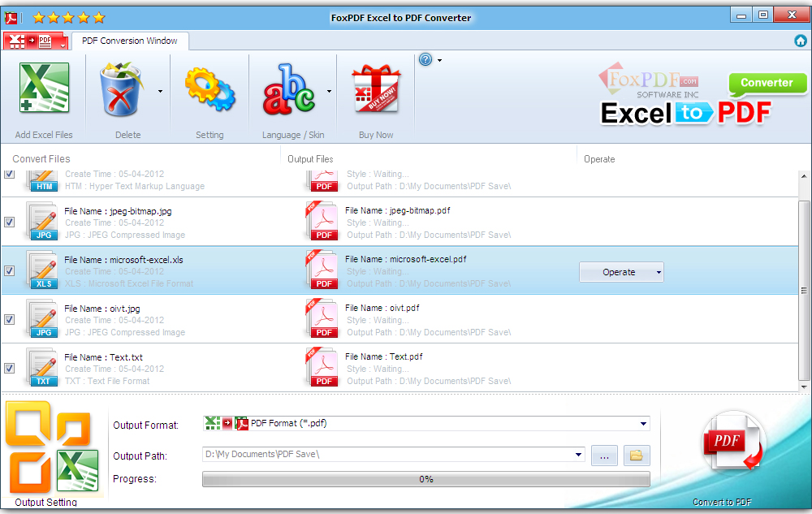Click into the Output Path text field
Viewport: 812px width, 514px height.
(388, 454)
